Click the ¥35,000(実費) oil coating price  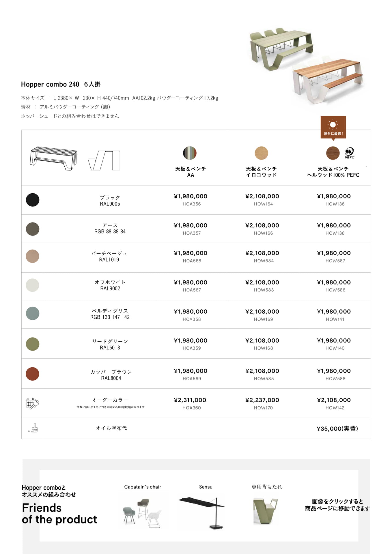337,429
